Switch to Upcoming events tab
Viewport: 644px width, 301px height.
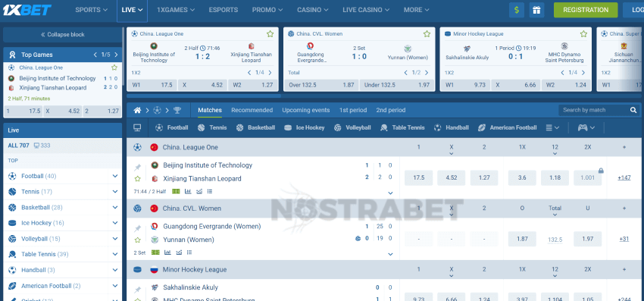(305, 110)
